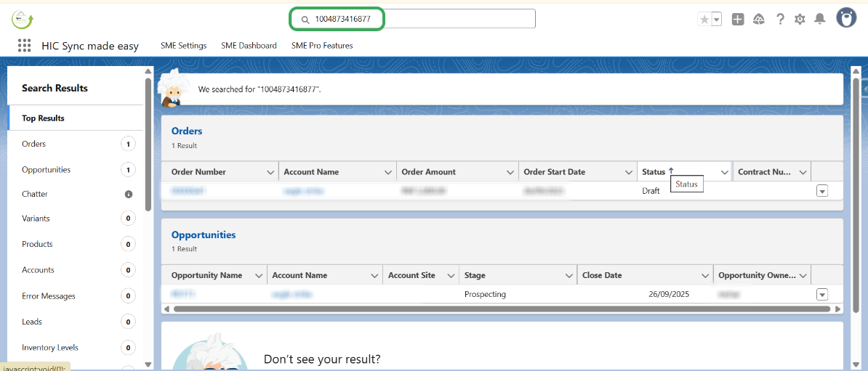Screen dimensions: 868x371
Task: Open the Trailhead guidance icon
Action: pyautogui.click(x=759, y=20)
